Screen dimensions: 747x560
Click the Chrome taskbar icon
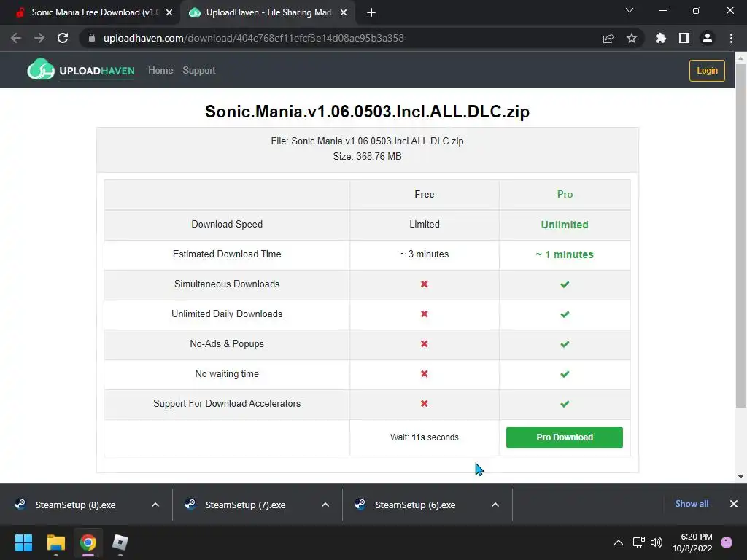pos(88,542)
